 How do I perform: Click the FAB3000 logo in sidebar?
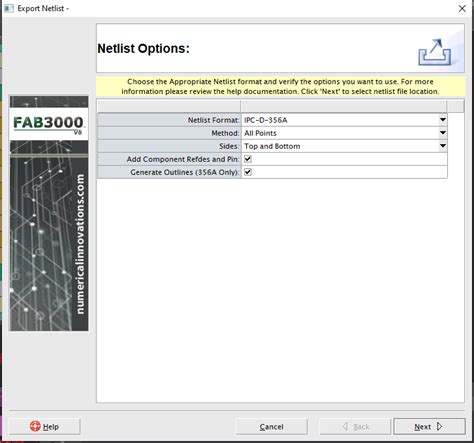tap(49, 124)
